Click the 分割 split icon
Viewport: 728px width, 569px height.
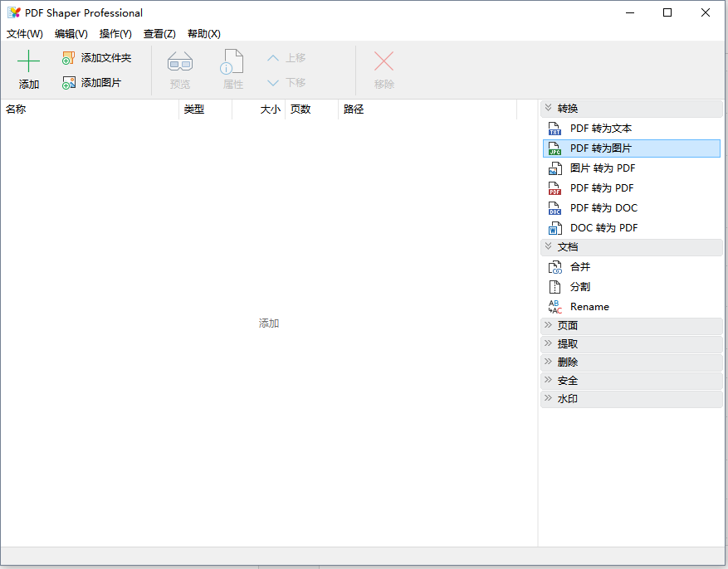point(555,287)
